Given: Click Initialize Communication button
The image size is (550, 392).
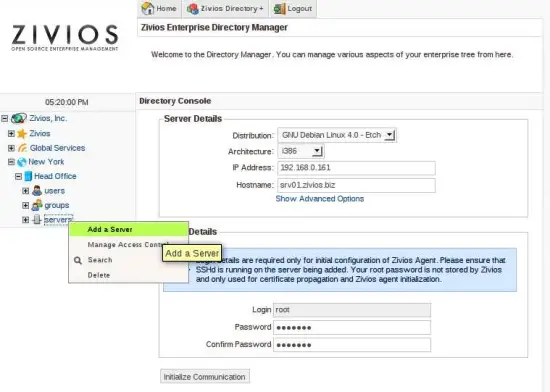Looking at the screenshot, I should [205, 377].
